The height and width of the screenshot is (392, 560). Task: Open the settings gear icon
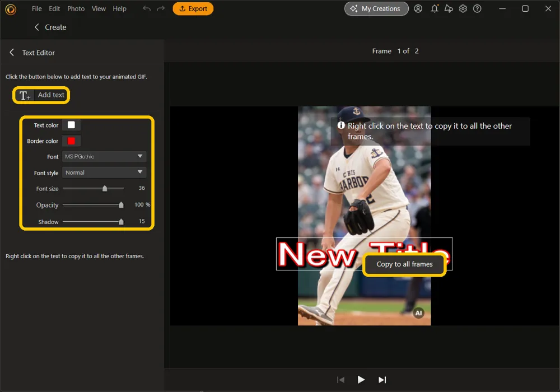point(463,8)
